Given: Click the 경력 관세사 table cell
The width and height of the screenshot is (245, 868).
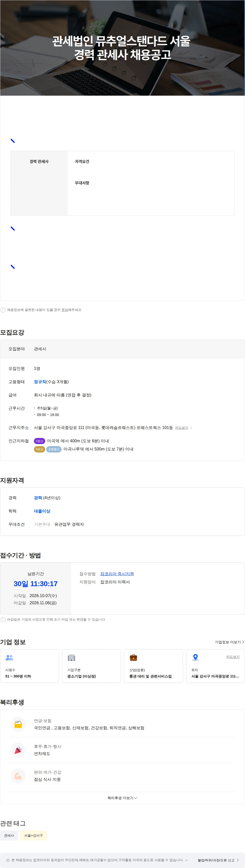Looking at the screenshot, I should click(39, 183).
